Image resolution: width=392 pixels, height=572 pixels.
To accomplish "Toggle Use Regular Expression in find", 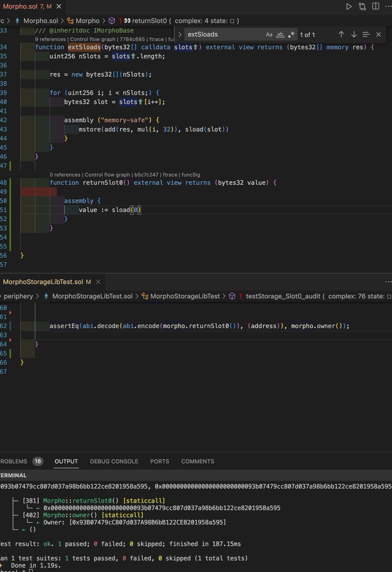I will 291,34.
